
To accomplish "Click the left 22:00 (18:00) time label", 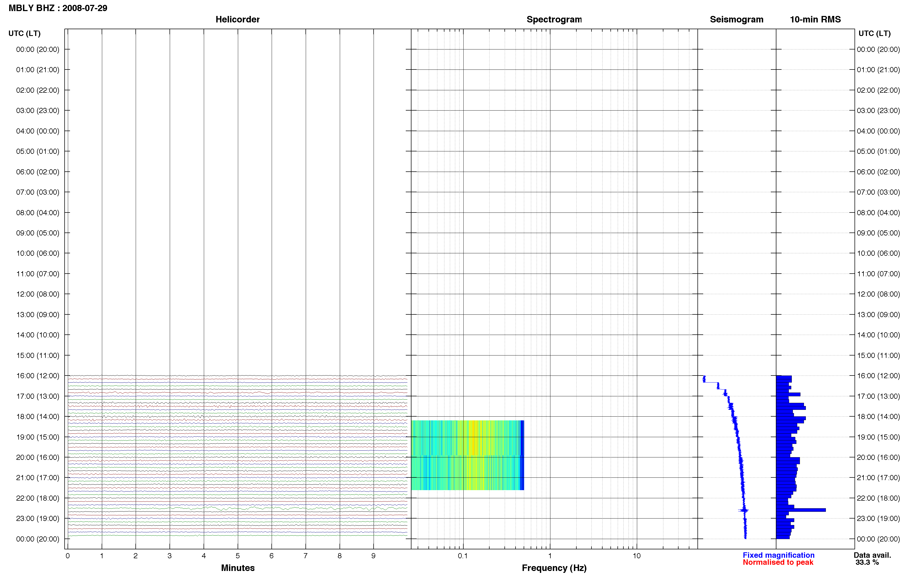I will point(38,498).
